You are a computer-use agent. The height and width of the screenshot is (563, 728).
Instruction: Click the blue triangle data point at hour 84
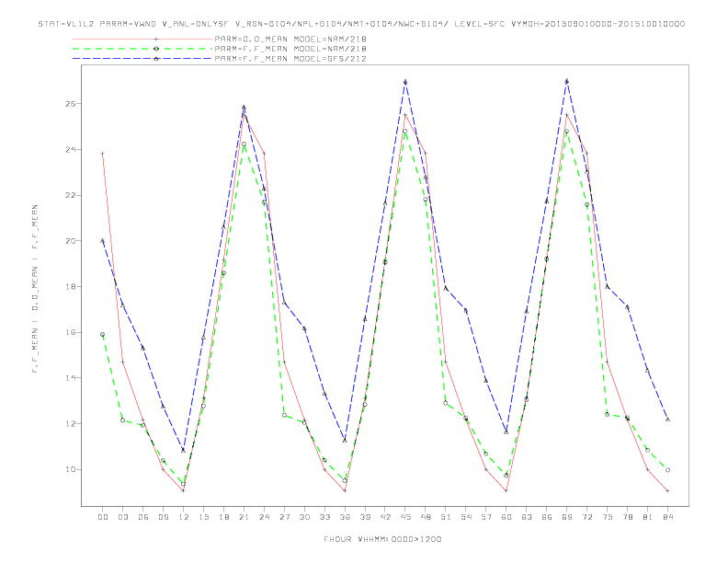[x=667, y=419]
